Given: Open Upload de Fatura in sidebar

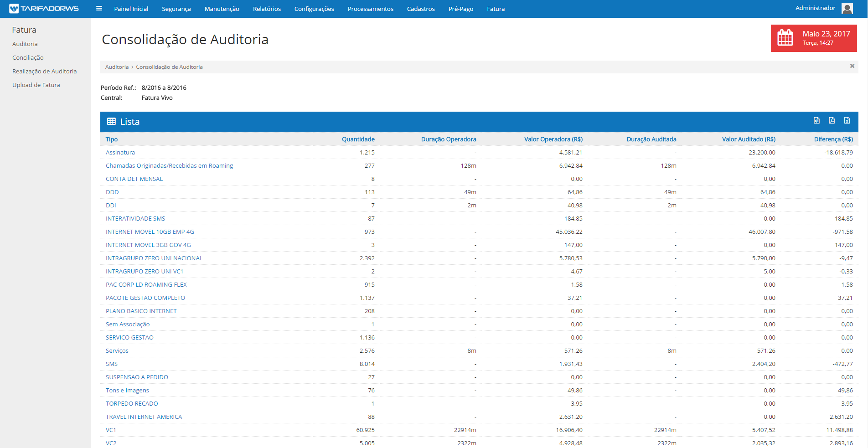Looking at the screenshot, I should point(36,85).
